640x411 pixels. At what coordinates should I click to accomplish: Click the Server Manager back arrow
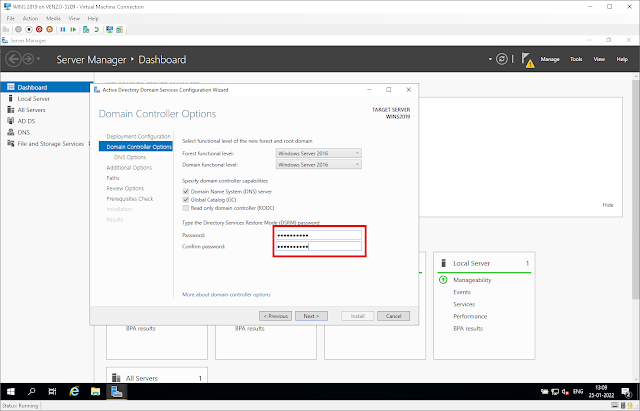[x=13, y=59]
